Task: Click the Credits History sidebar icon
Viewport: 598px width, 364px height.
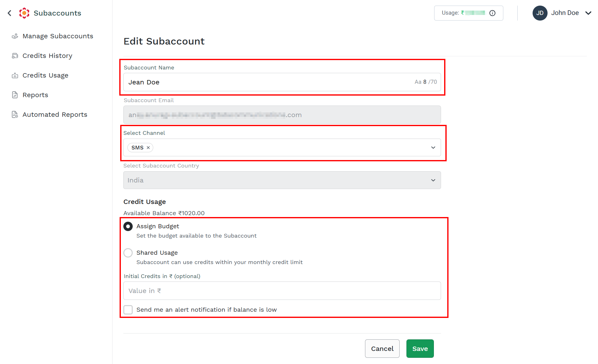Action: 15,56
